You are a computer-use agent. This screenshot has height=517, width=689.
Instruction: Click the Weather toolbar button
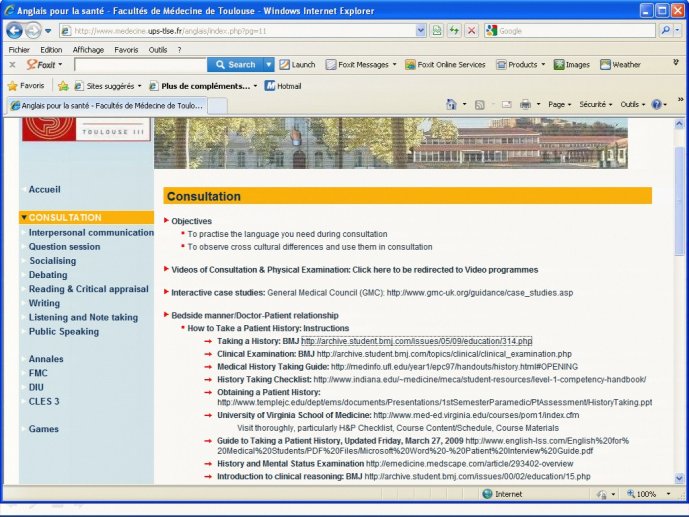[x=620, y=65]
